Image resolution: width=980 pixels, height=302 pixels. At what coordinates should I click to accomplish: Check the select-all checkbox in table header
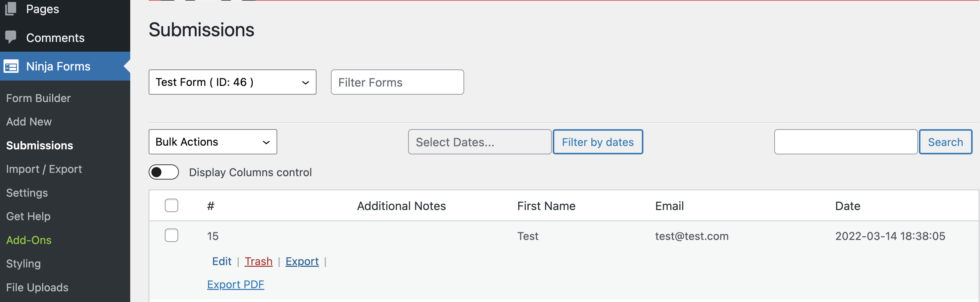pyautogui.click(x=171, y=205)
